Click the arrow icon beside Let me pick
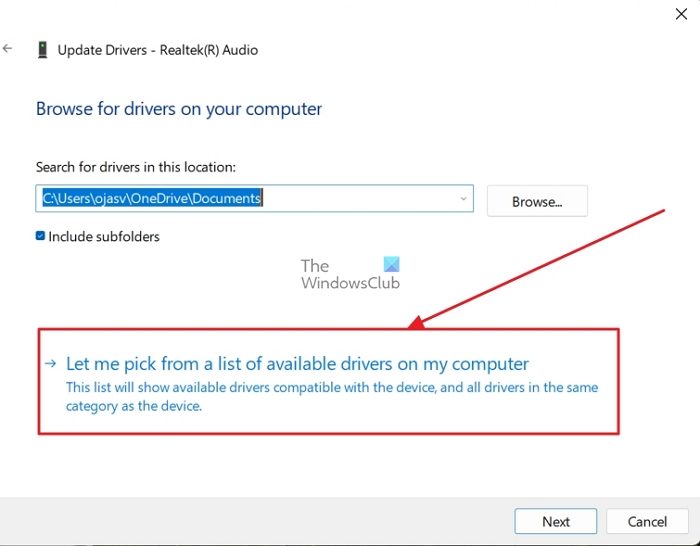The height and width of the screenshot is (546, 700). pos(51,363)
